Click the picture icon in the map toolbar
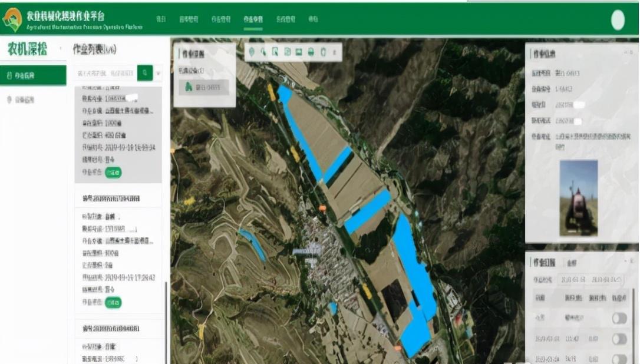 pyautogui.click(x=299, y=52)
